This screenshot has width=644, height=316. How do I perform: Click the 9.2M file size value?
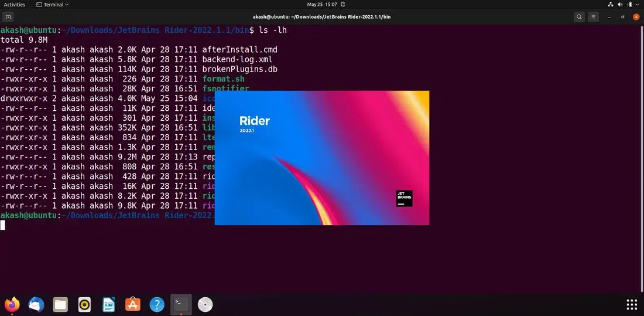(127, 157)
